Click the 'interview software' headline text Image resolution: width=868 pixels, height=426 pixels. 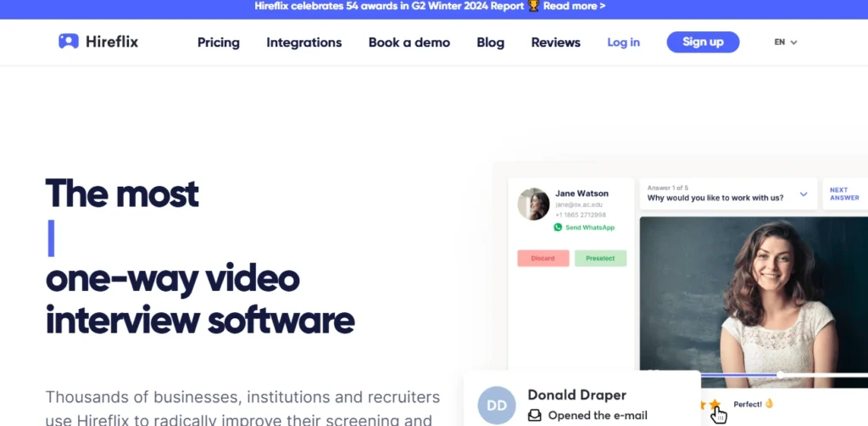click(200, 320)
